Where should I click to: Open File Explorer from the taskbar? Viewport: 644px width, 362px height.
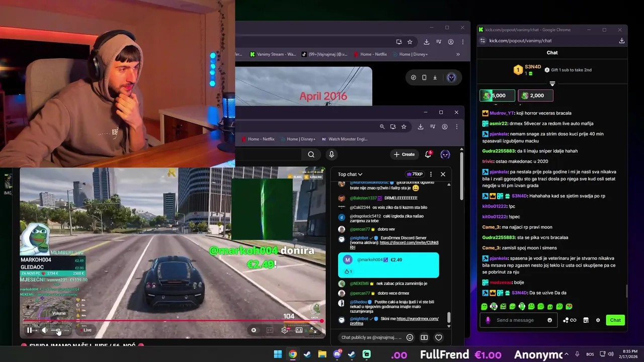(322, 354)
